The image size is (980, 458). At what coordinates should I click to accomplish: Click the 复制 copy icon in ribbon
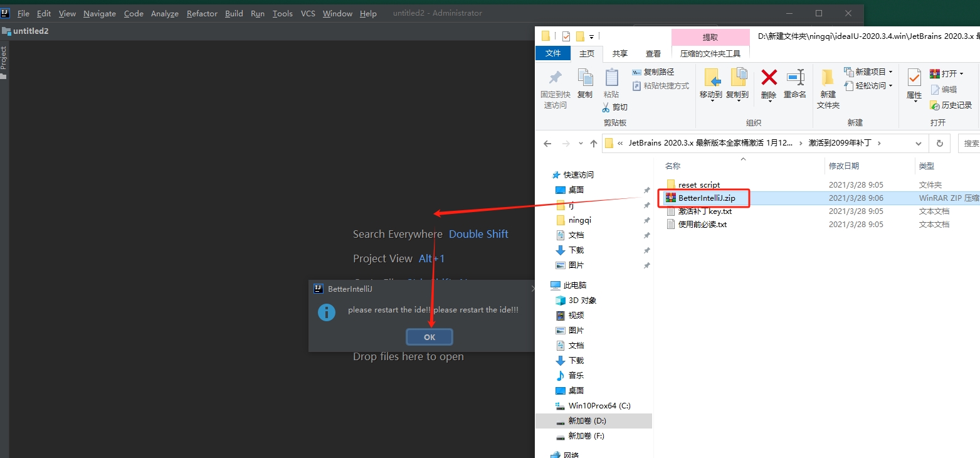tap(585, 77)
